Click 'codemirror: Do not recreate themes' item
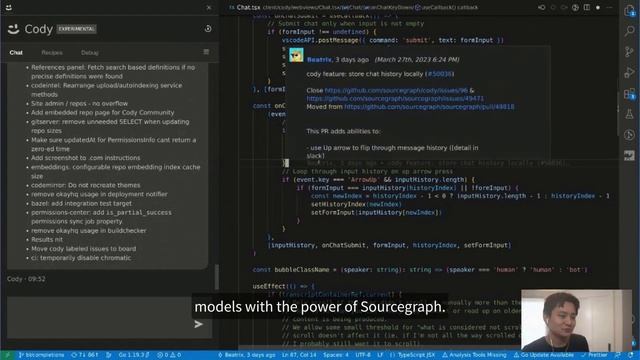The width and height of the screenshot is (640, 360). 86,185
